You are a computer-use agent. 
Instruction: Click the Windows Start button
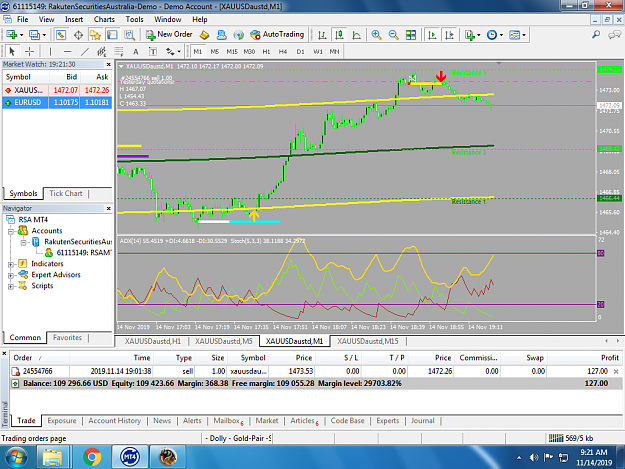coord(16,457)
